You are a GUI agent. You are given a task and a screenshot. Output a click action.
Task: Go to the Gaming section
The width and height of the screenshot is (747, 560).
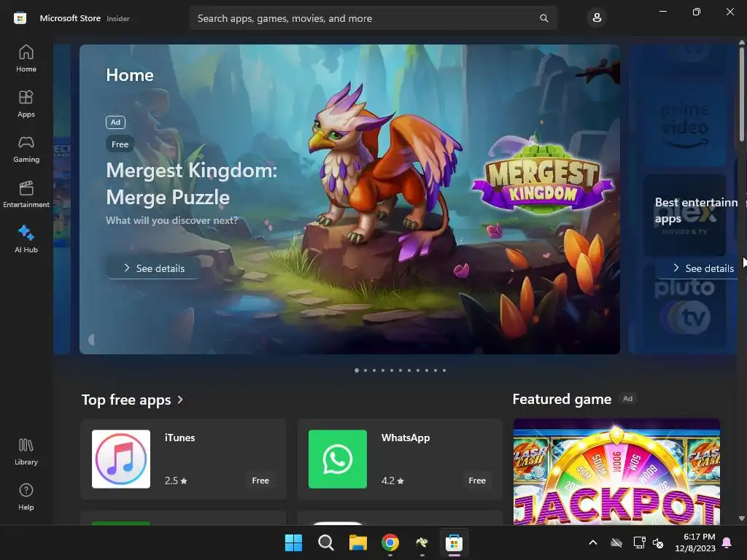pyautogui.click(x=26, y=149)
